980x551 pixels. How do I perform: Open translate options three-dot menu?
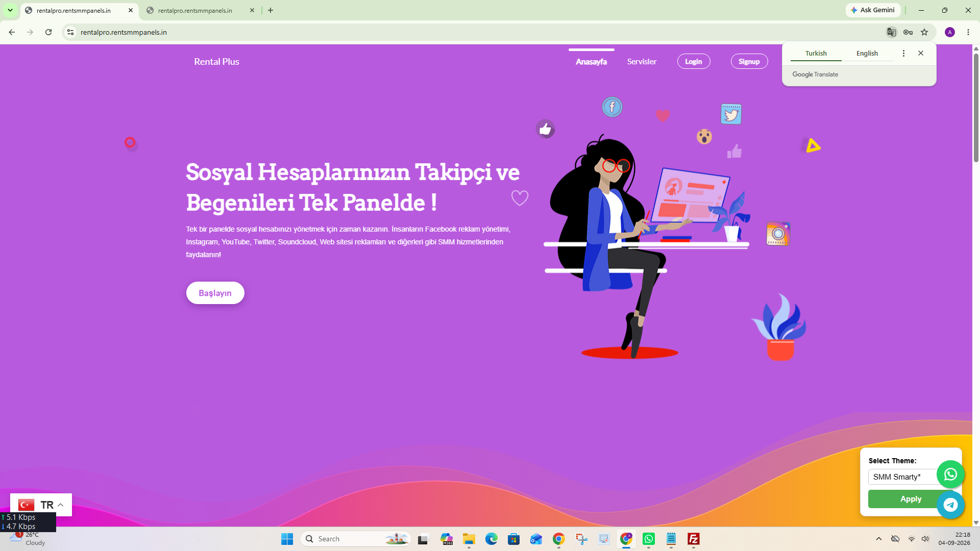(903, 53)
